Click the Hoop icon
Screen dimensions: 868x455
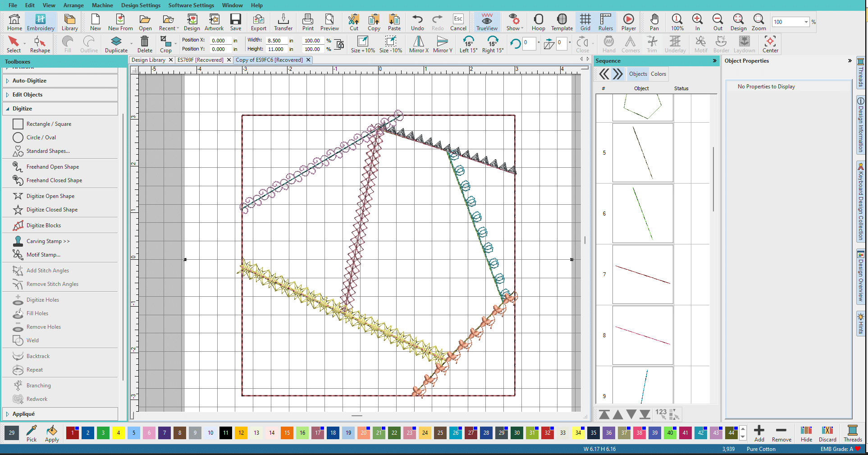point(538,22)
